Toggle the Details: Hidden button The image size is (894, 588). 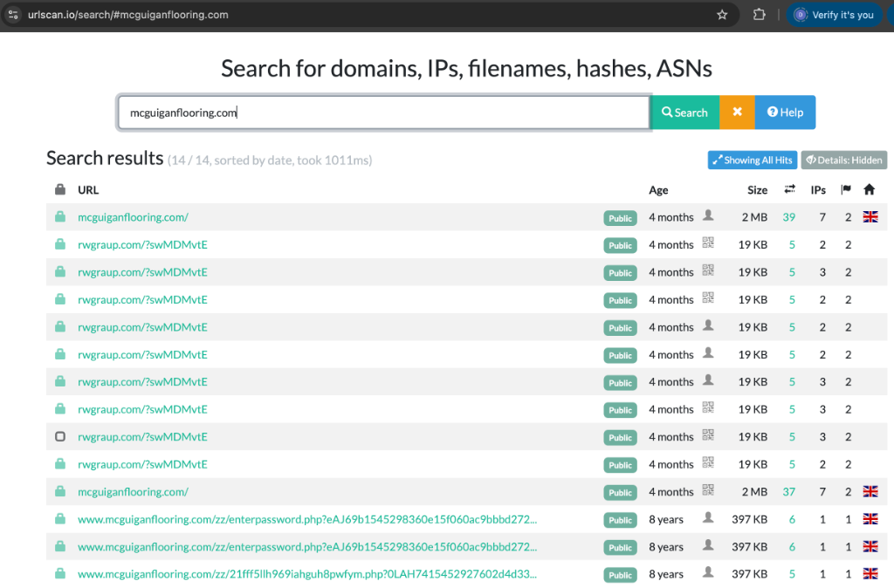844,161
